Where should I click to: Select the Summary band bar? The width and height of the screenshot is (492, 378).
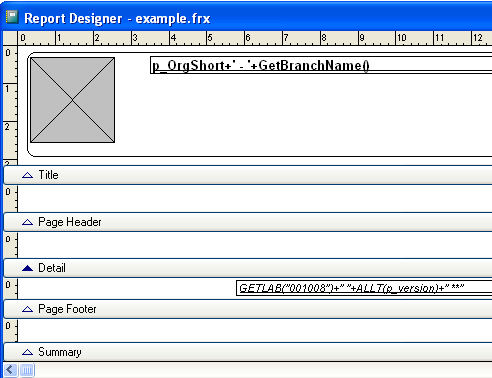[248, 352]
